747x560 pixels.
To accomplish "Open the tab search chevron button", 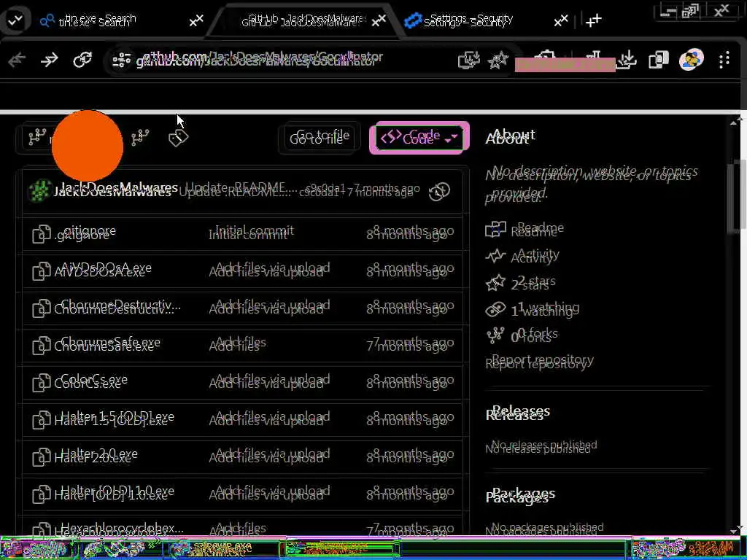I will pyautogui.click(x=15, y=21).
